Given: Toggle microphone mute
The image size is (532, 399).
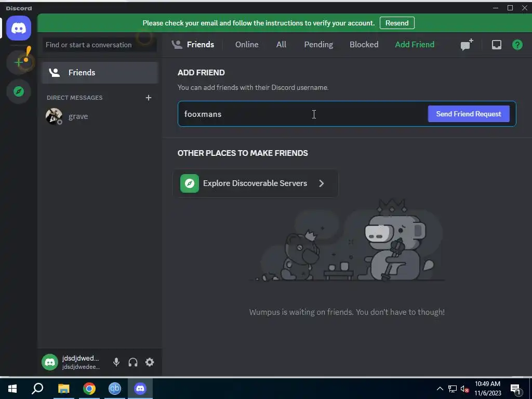Looking at the screenshot, I should [116, 362].
